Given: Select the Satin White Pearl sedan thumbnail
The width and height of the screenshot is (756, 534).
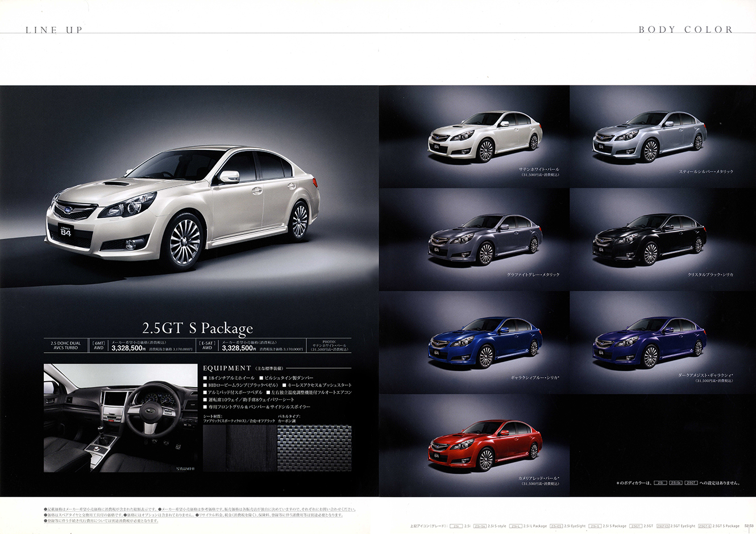Looking at the screenshot, I should 484,136.
